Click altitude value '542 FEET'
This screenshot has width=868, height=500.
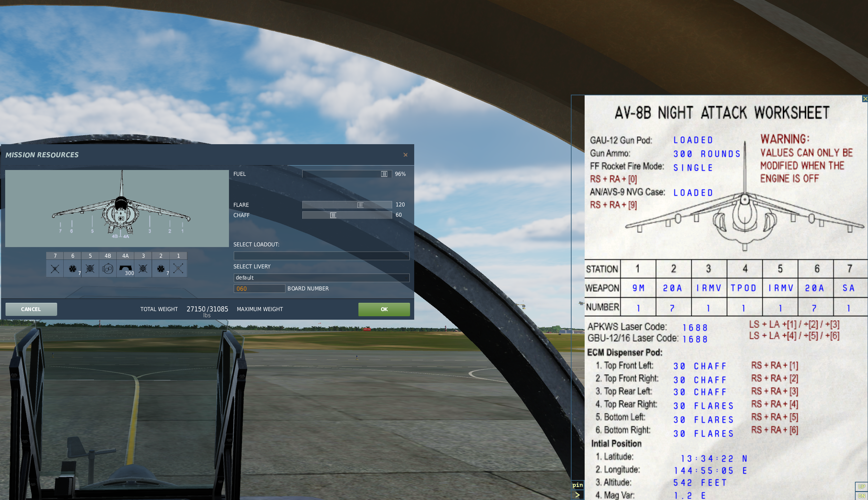[x=700, y=483]
